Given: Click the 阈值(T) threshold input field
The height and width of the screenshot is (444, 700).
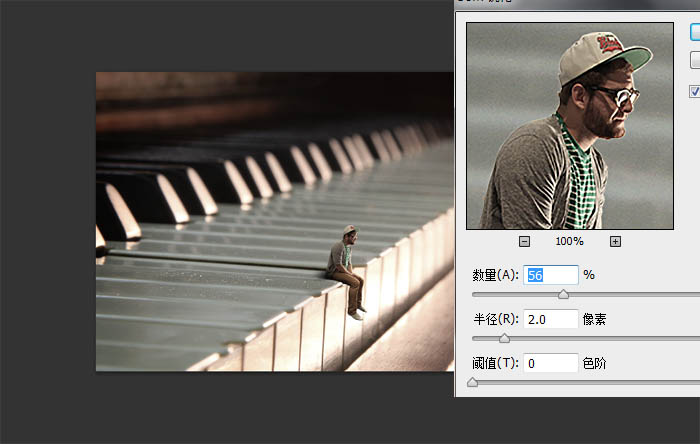Looking at the screenshot, I should [x=551, y=364].
